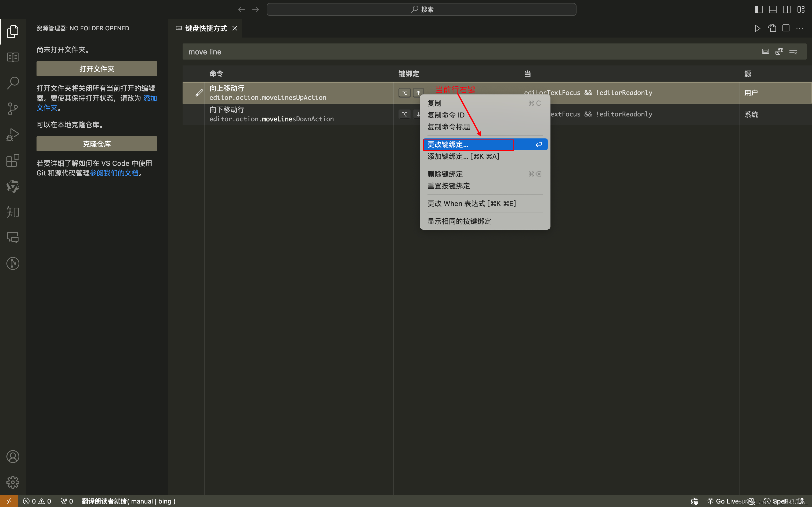812x507 pixels.
Task: Click the pencil edit icon on 向上移动行 row
Action: 199,93
